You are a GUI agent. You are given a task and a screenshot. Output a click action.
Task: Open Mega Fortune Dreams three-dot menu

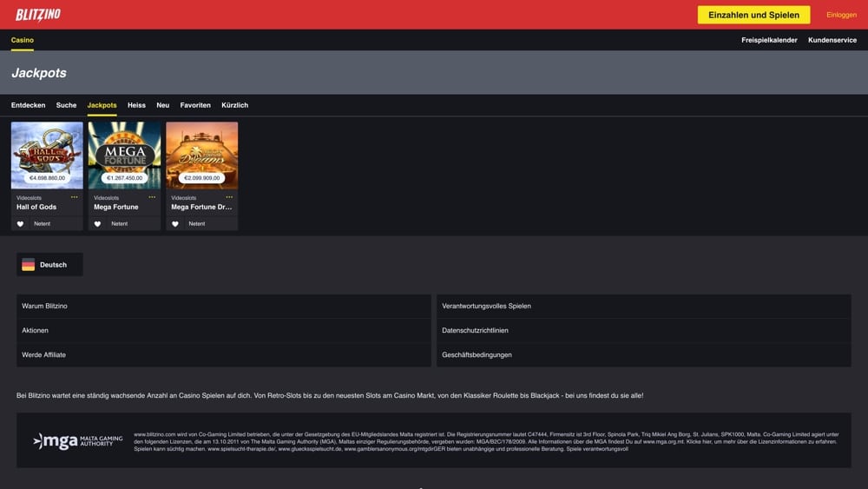pyautogui.click(x=229, y=197)
